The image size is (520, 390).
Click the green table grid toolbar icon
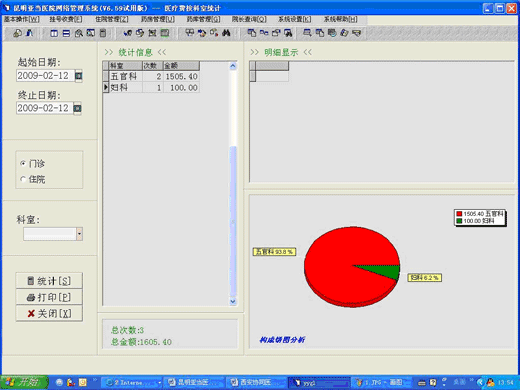(165, 33)
